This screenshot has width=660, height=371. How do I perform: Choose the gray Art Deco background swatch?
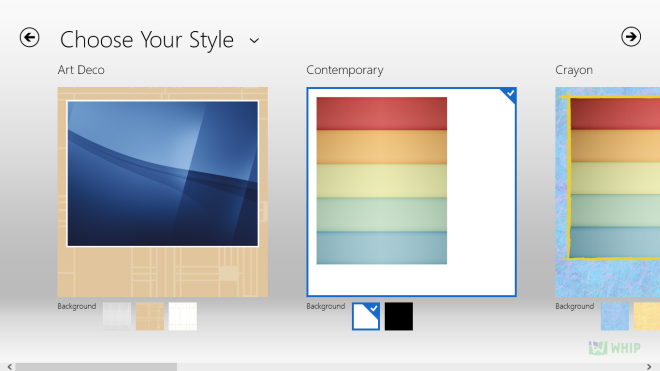click(117, 316)
